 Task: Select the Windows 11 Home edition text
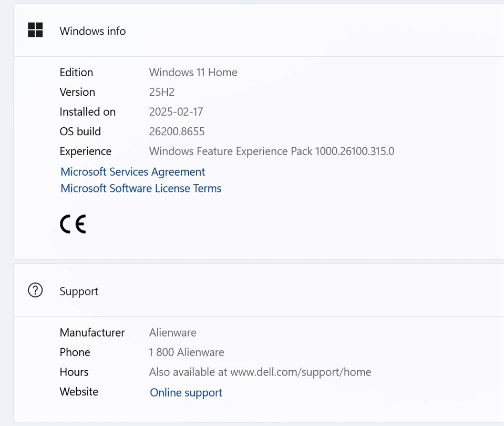[x=193, y=73]
